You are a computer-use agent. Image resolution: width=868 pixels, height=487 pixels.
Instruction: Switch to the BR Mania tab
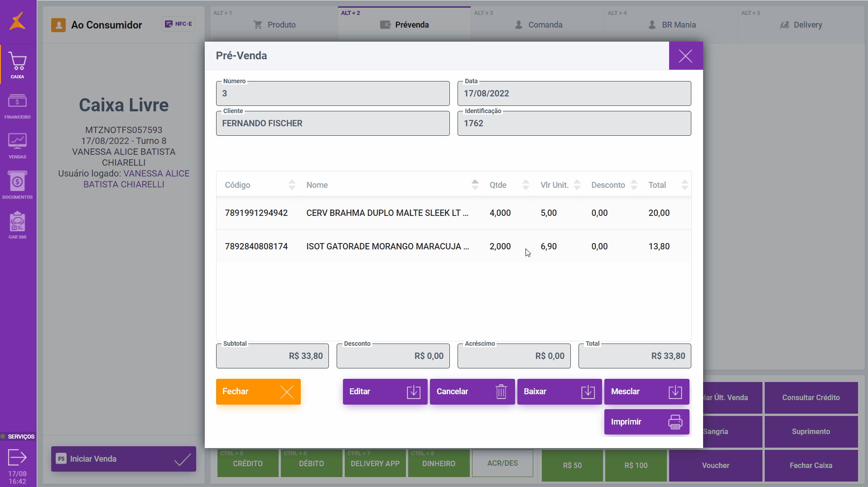[671, 25]
